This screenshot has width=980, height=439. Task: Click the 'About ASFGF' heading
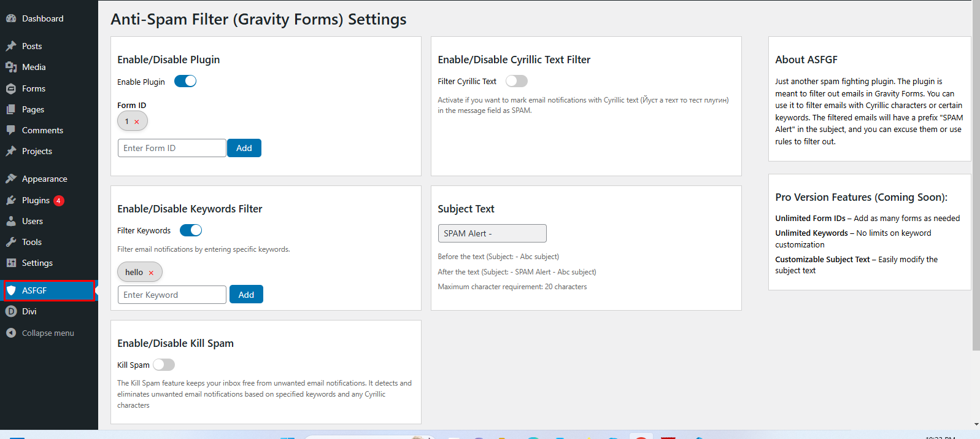point(806,60)
